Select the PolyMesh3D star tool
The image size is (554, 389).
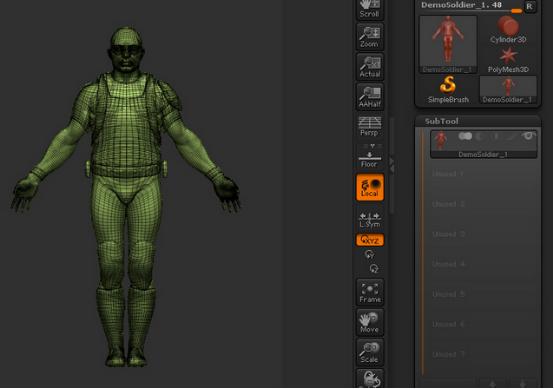(x=508, y=60)
